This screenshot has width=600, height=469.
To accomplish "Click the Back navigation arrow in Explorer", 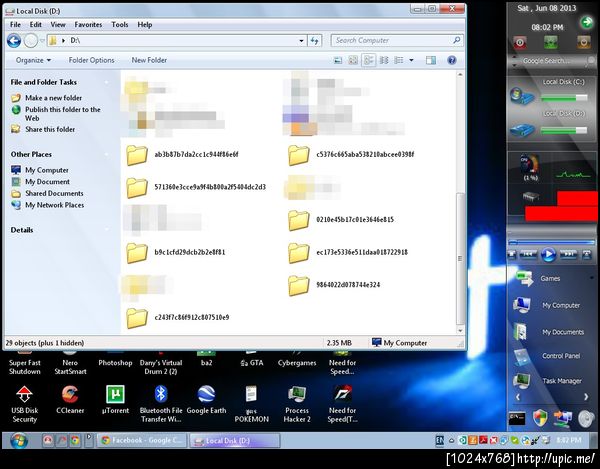I will (x=14, y=41).
